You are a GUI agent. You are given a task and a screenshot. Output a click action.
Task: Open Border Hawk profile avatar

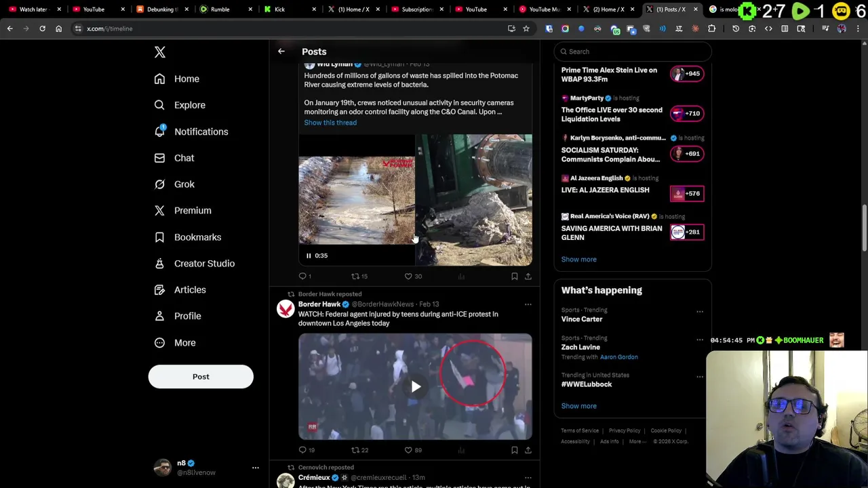tap(285, 309)
